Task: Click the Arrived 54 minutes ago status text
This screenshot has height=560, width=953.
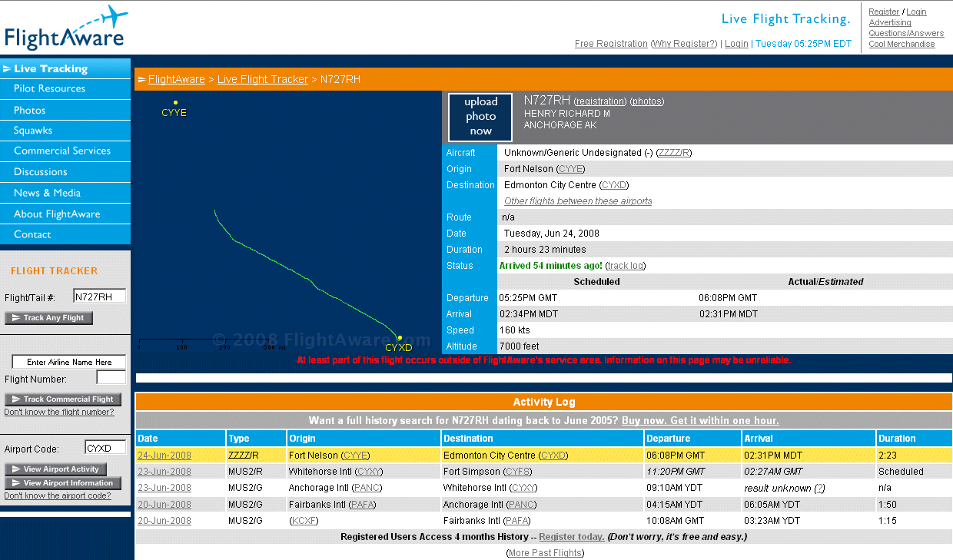Action: [551, 266]
